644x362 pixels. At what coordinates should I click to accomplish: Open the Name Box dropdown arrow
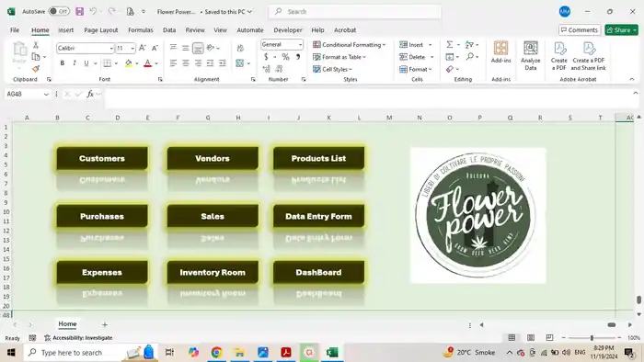[46, 95]
